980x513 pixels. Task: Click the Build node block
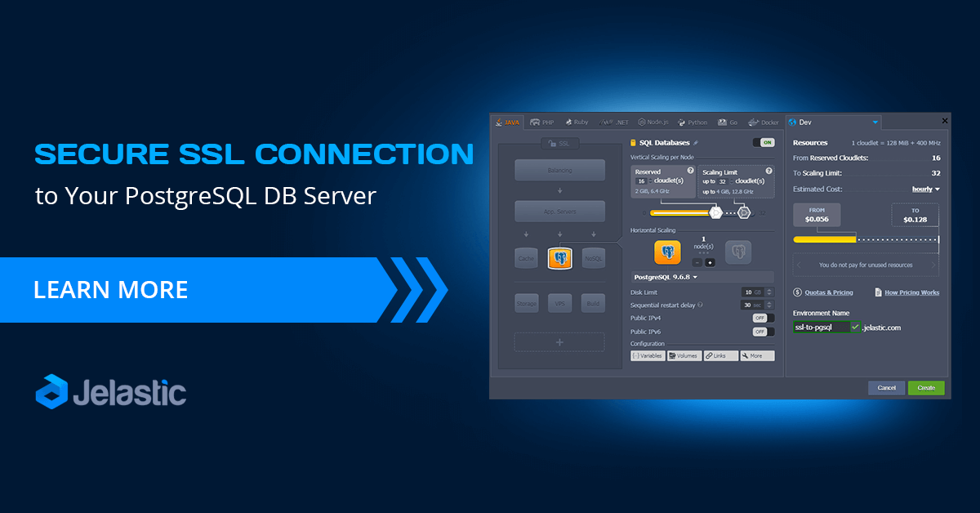pyautogui.click(x=593, y=304)
